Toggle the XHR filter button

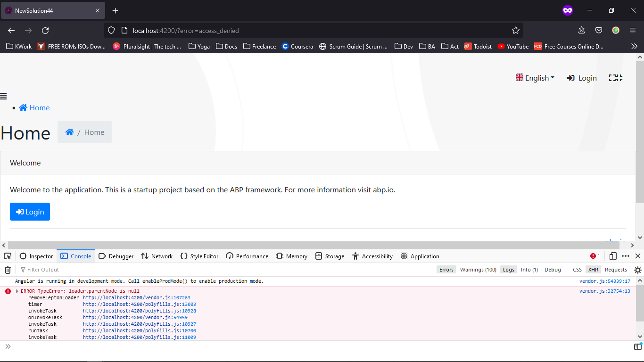(x=593, y=270)
